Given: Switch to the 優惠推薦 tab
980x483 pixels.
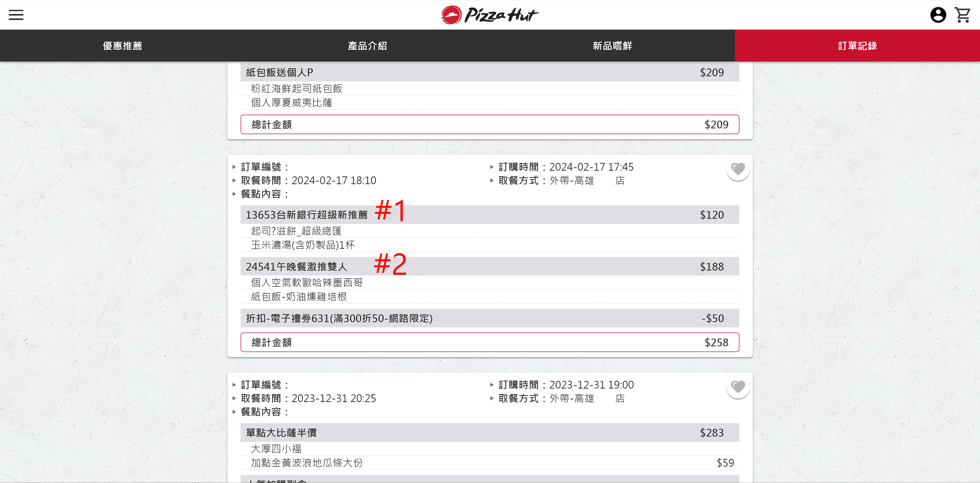Looking at the screenshot, I should pos(122,46).
